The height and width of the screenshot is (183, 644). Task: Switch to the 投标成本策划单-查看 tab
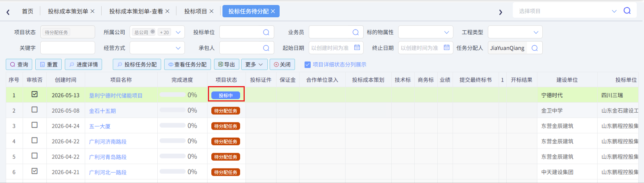tap(136, 12)
